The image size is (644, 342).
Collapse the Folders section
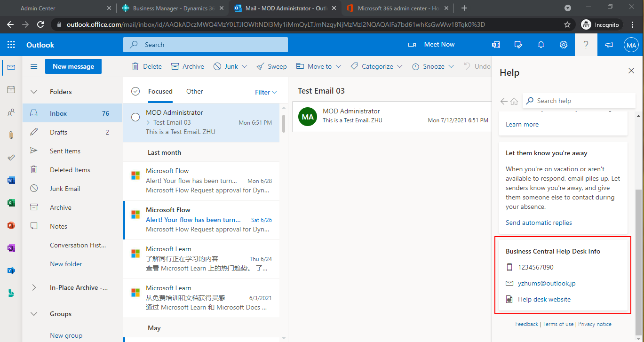[33, 92]
